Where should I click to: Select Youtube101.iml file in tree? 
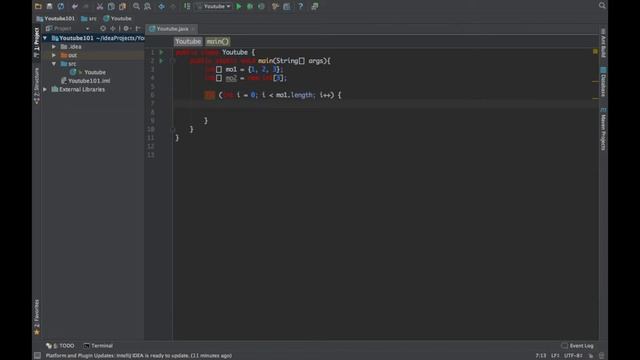pos(86,81)
